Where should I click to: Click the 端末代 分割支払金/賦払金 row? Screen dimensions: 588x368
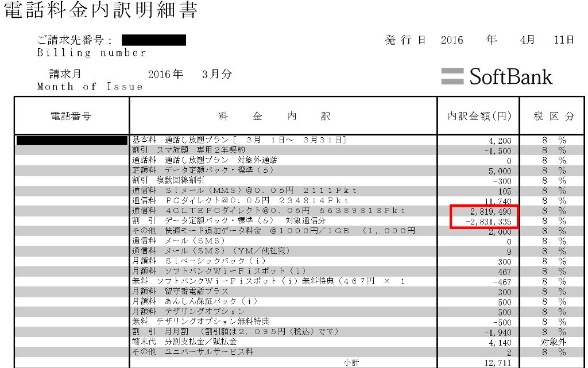point(184,342)
